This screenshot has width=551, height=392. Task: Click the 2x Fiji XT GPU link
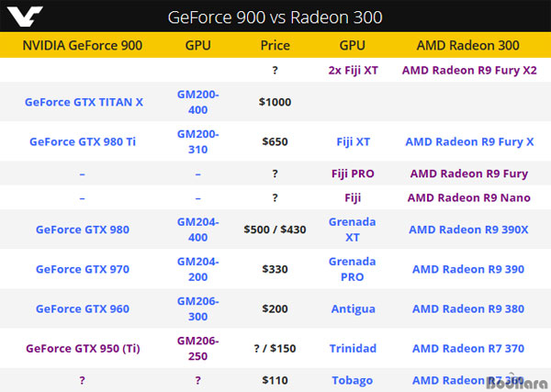(354, 71)
